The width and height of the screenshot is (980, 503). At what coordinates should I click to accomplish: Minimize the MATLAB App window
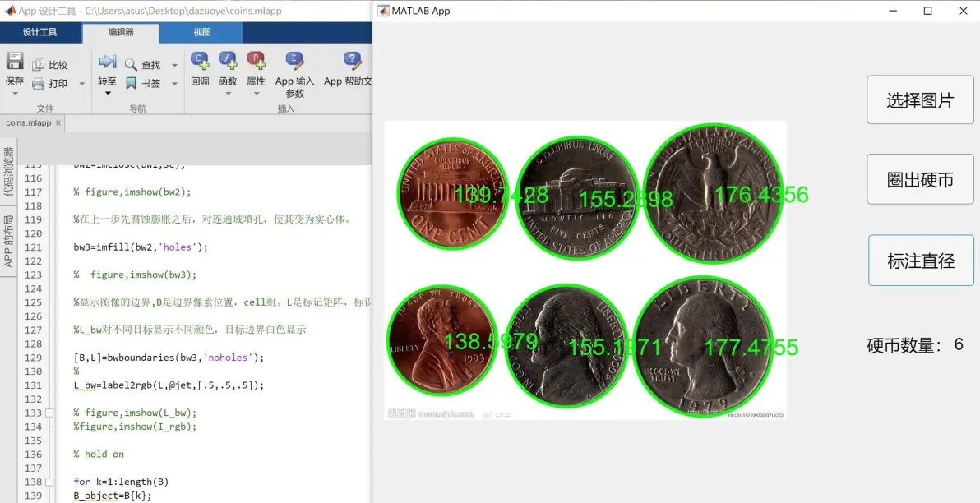[x=894, y=11]
